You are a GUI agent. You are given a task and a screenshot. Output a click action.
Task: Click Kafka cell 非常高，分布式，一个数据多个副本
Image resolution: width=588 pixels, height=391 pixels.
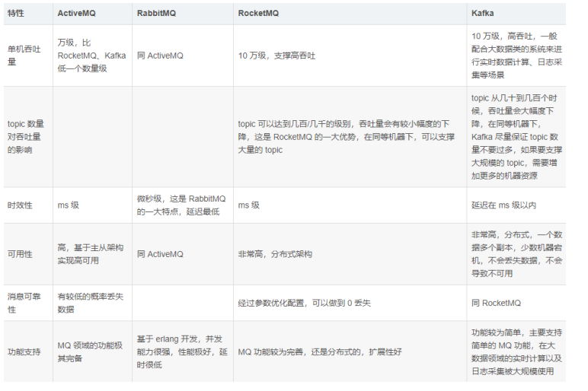pyautogui.click(x=516, y=254)
